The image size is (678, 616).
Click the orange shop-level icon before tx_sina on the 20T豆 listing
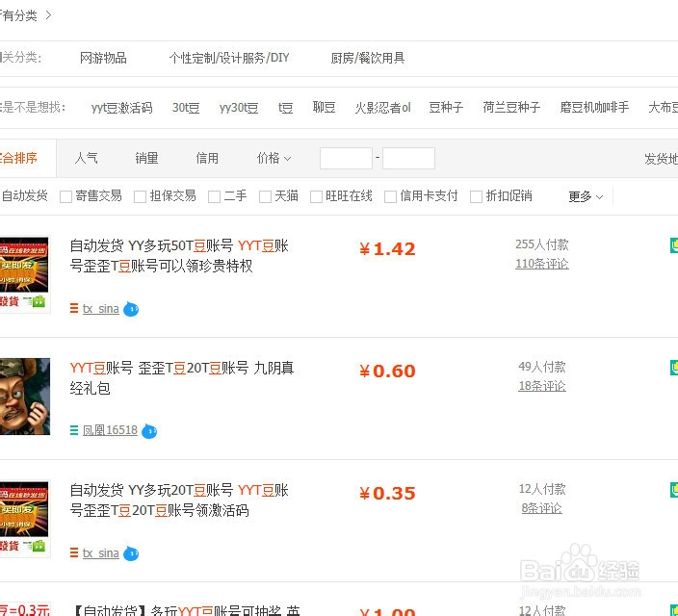pyautogui.click(x=74, y=552)
